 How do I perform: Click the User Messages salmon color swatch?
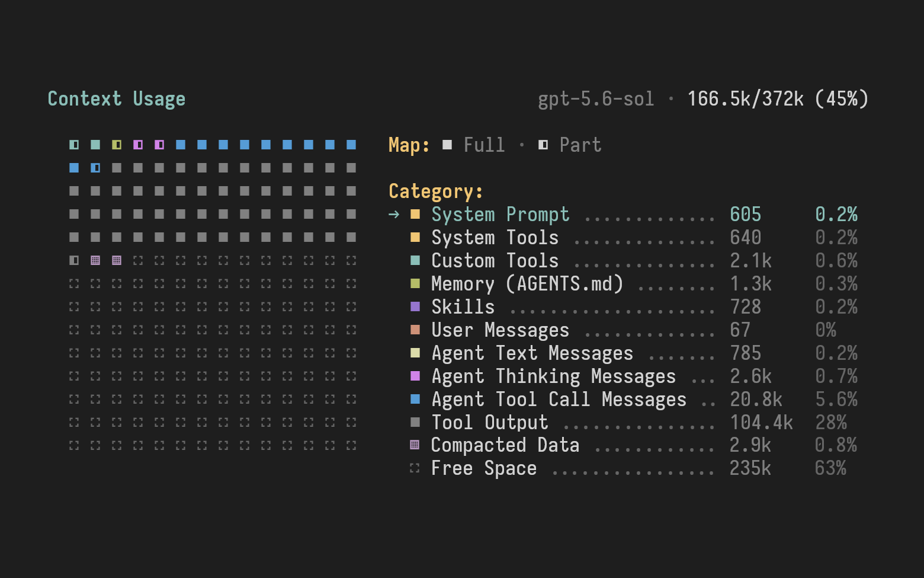[x=415, y=330]
